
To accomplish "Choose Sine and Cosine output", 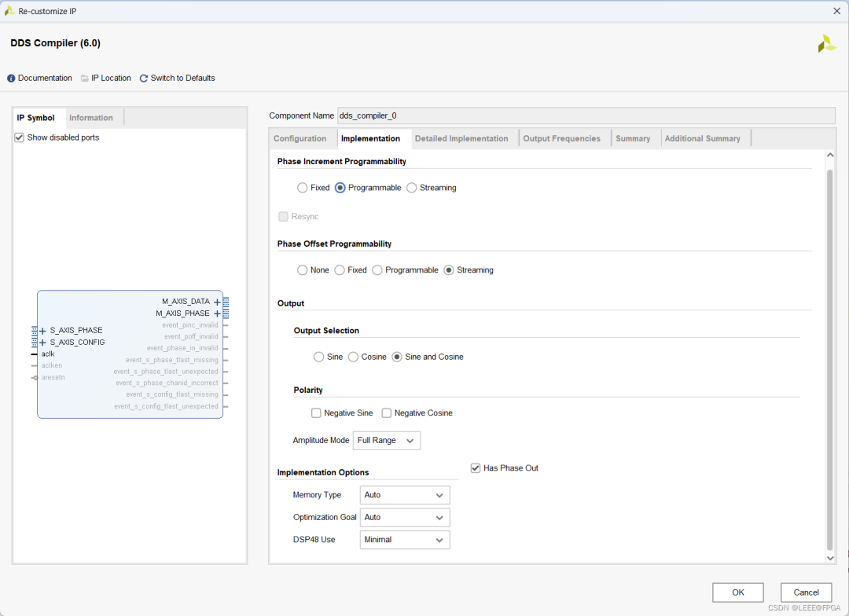I will pyautogui.click(x=397, y=357).
